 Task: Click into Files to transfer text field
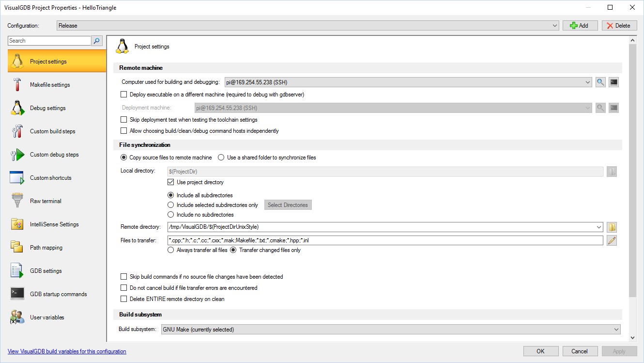[385, 240]
